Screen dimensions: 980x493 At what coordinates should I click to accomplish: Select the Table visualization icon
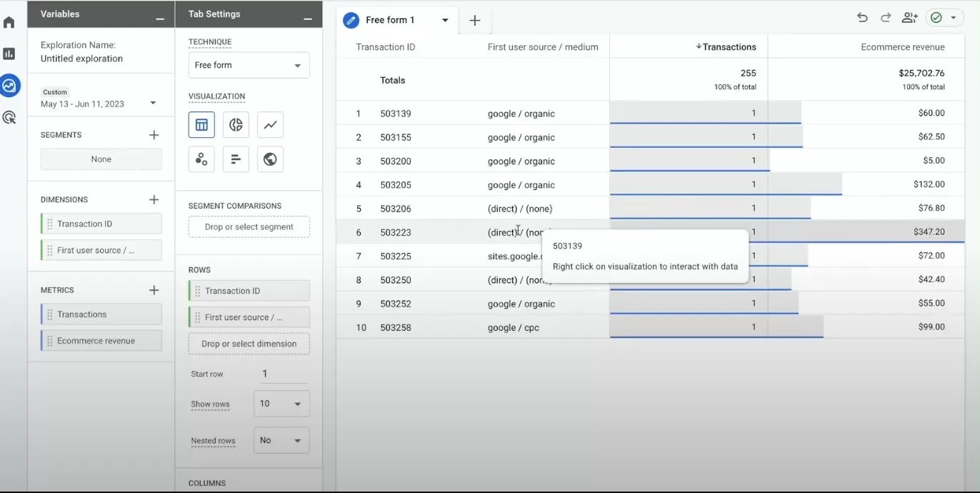(201, 124)
